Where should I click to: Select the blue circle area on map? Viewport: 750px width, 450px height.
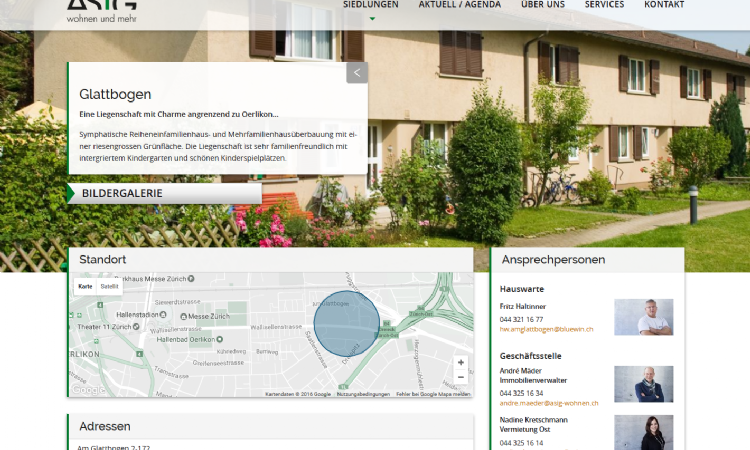click(x=347, y=328)
